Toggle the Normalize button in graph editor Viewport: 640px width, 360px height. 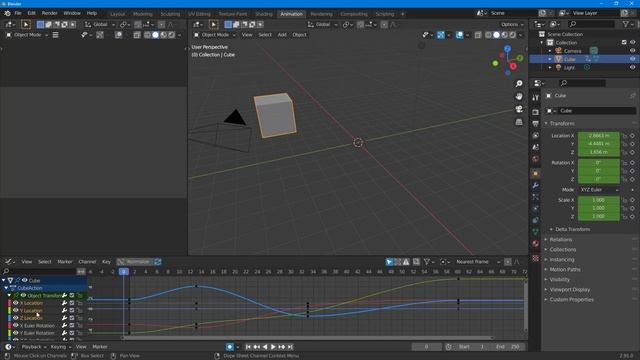[134, 262]
